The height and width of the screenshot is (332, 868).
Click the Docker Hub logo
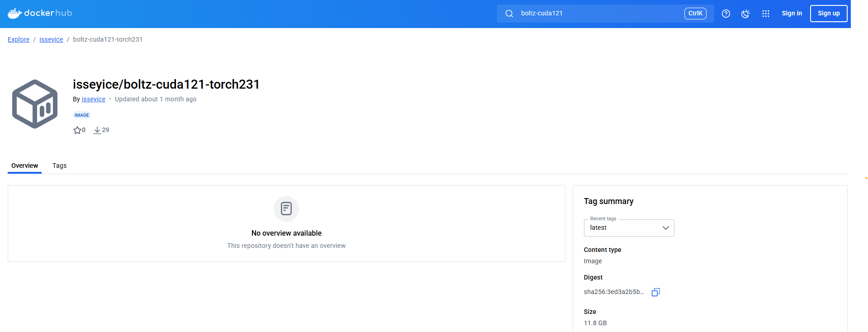(x=40, y=13)
